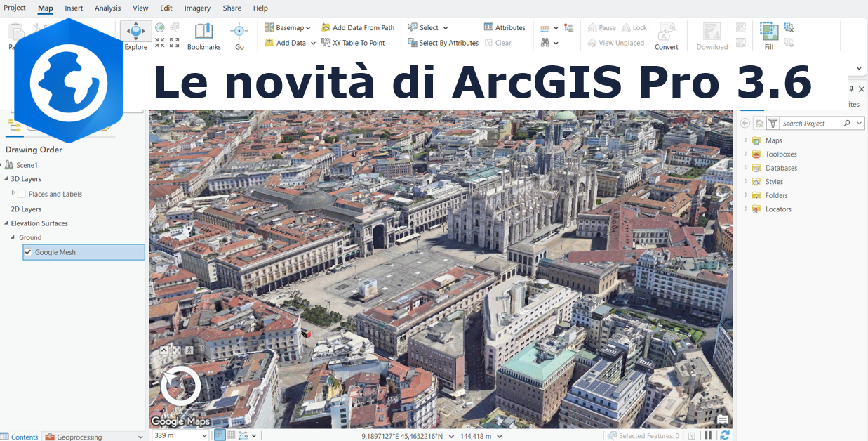
Task: Select the Ground elevation surface
Action: click(30, 237)
